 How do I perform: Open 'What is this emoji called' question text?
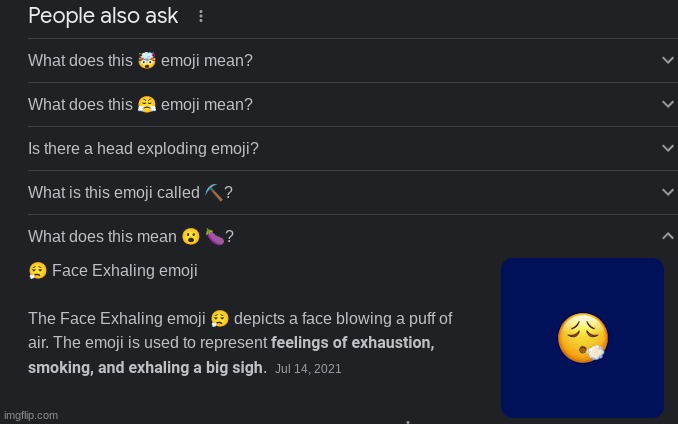(x=114, y=193)
